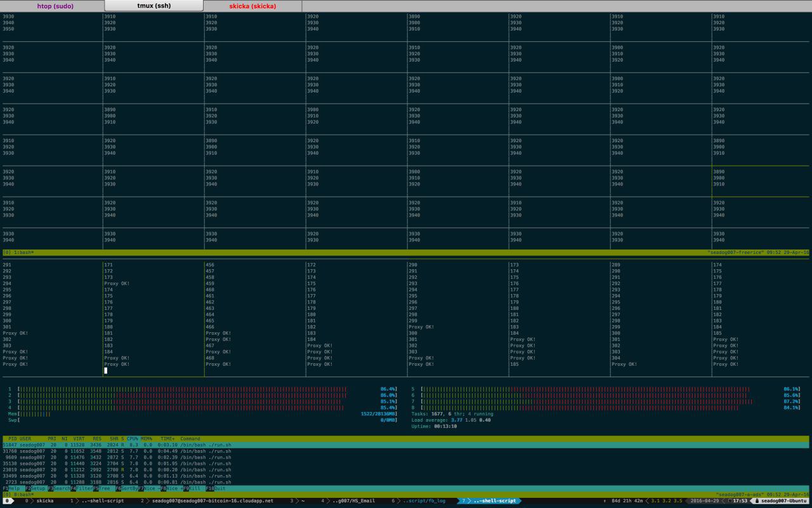This screenshot has height=508, width=812.
Task: Click the 1522/28136MB memory value
Action: coord(377,414)
